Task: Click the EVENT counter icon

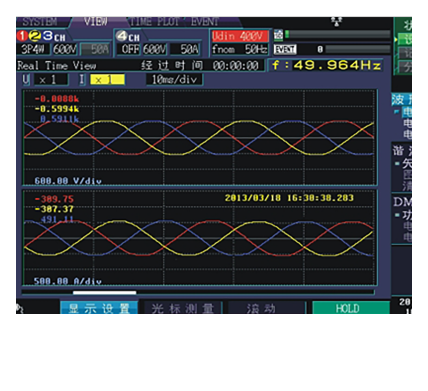Action: (x=285, y=49)
